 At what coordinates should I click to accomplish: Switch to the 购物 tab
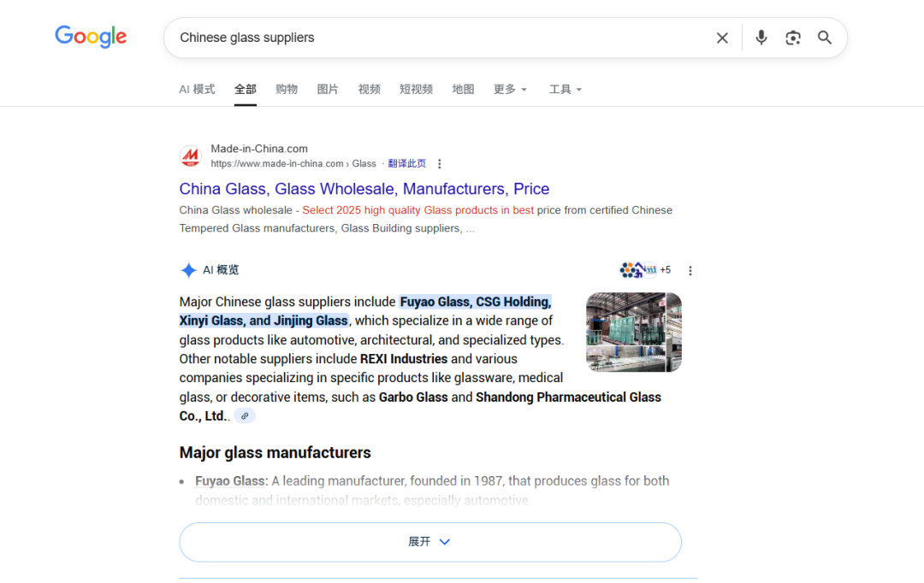pyautogui.click(x=287, y=90)
